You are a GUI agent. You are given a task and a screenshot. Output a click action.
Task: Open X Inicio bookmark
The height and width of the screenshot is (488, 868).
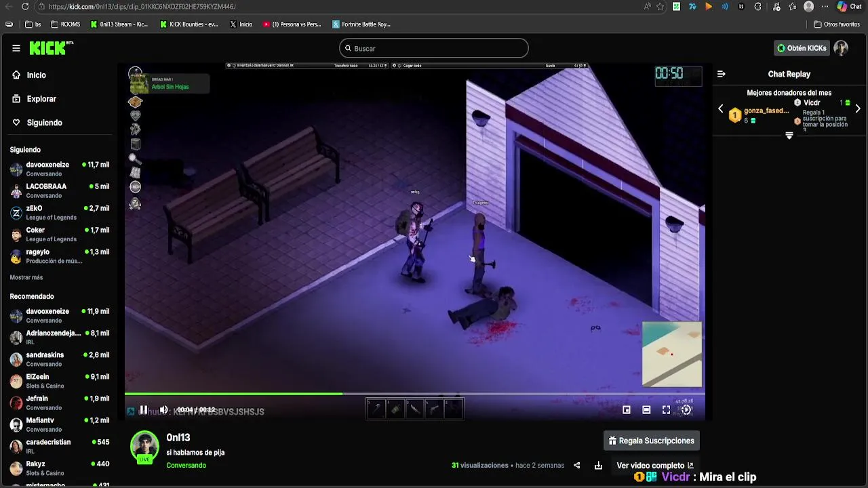tap(241, 24)
